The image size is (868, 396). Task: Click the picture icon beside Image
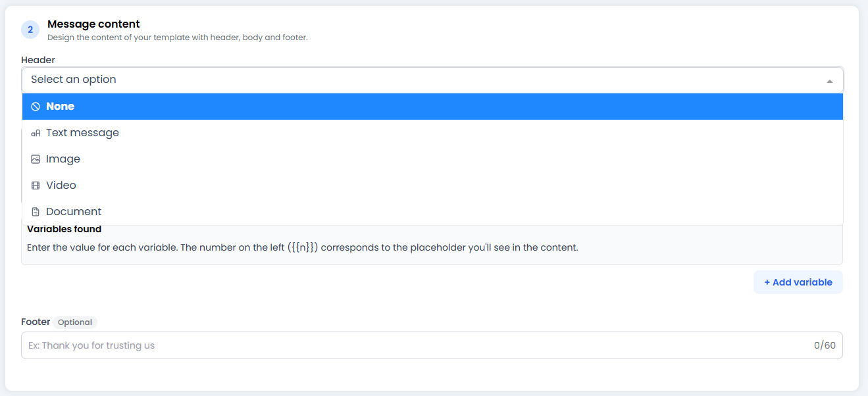[35, 159]
